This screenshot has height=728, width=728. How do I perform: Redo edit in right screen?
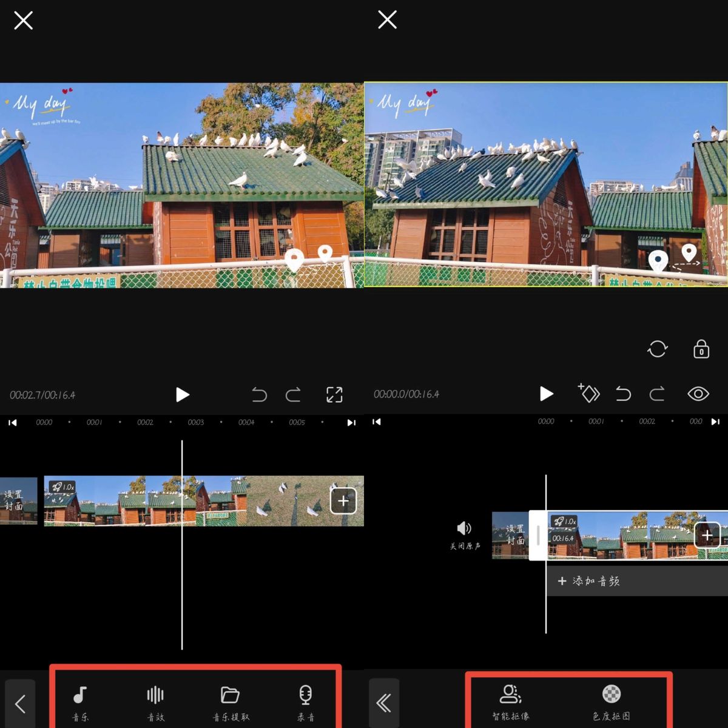(x=658, y=394)
